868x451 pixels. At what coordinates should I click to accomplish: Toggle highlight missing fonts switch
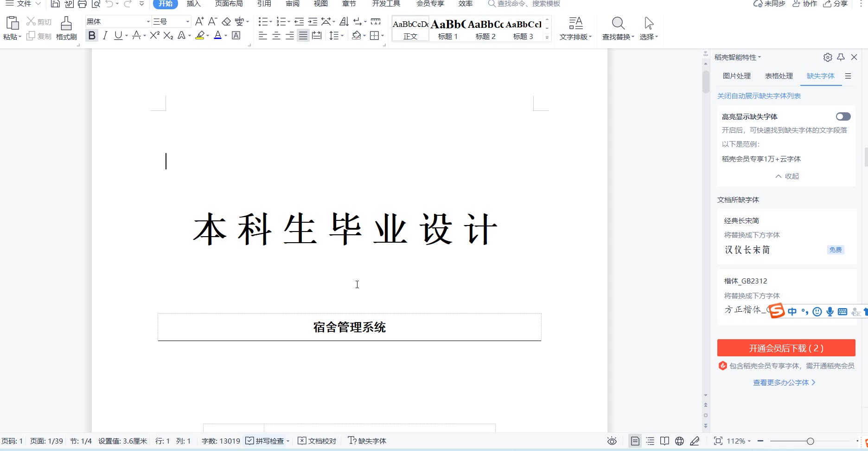tap(843, 116)
